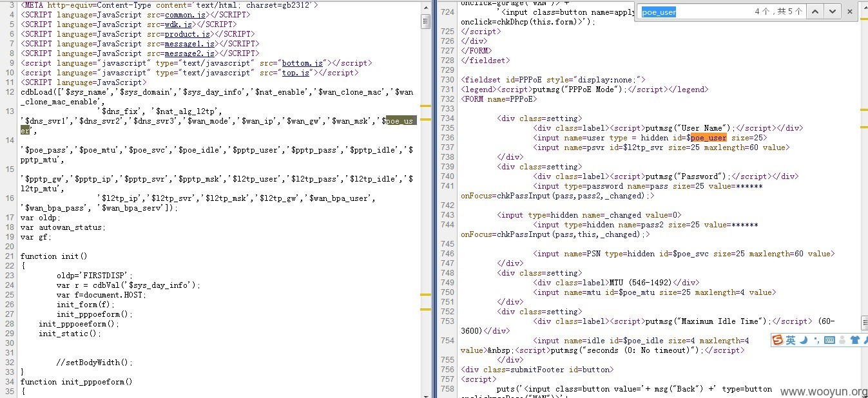Click 'function init()' on line 21
The image size is (868, 398).
point(54,256)
